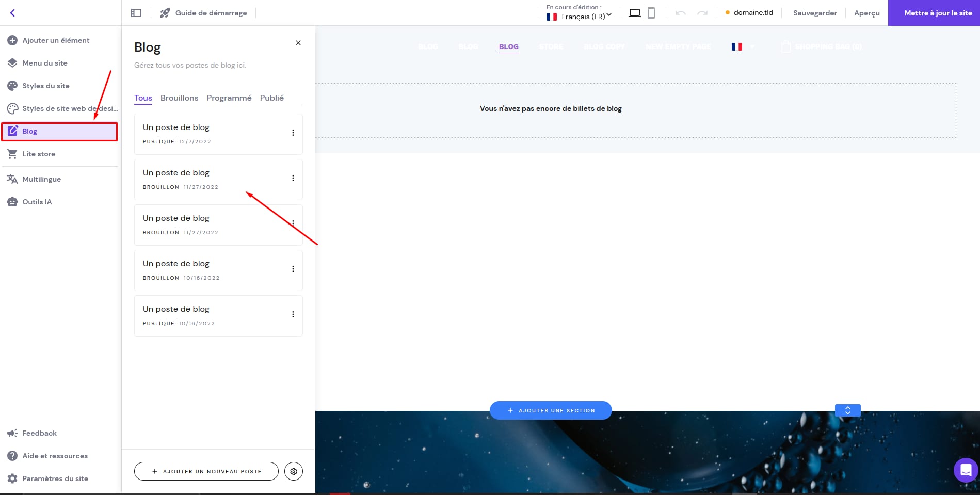
Task: Open Paramètres du site gear
Action: 55,478
